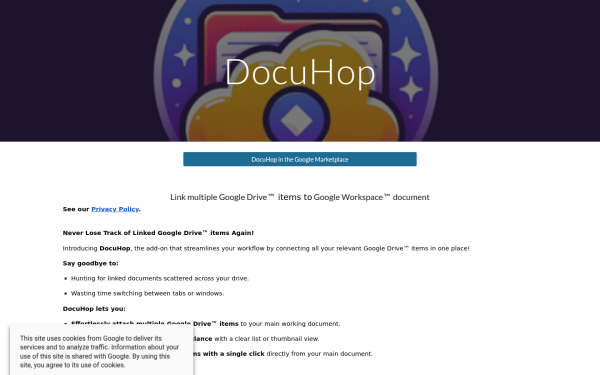The height and width of the screenshot is (375, 600).
Task: Click 'with a clear list or thumbnail view' bullet
Action: point(266,339)
